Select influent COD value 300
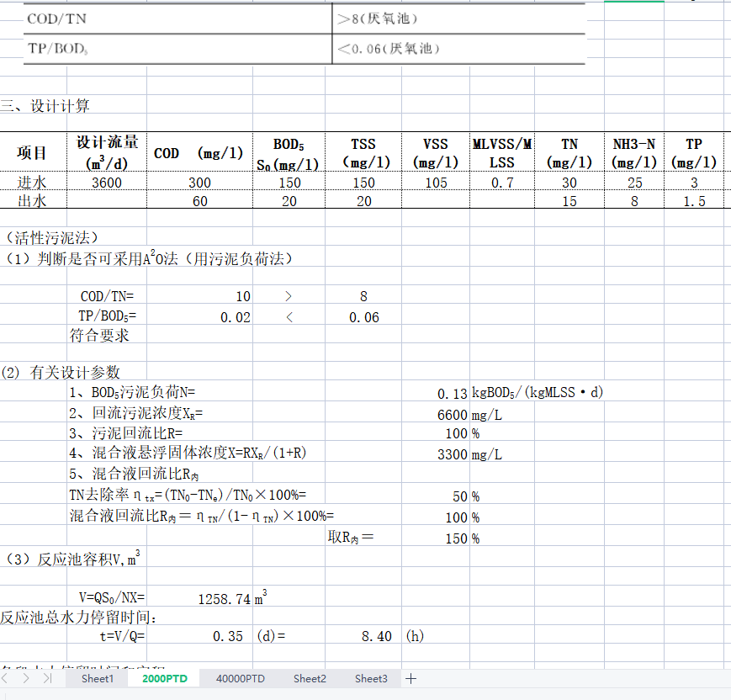The image size is (731, 700). tap(199, 183)
